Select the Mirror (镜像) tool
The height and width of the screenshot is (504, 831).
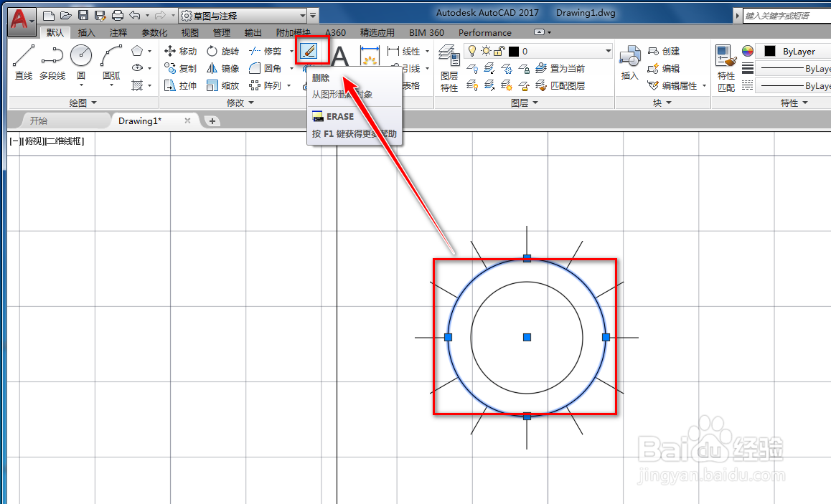point(223,68)
